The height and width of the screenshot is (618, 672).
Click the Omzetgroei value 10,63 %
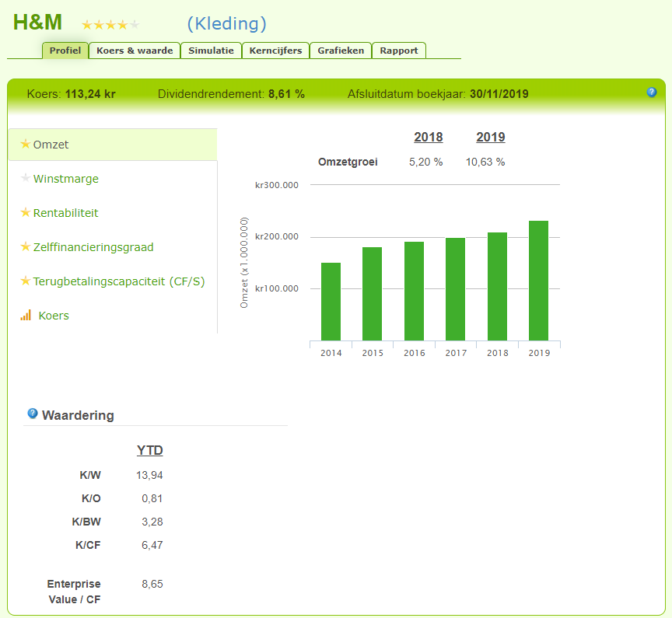(485, 162)
